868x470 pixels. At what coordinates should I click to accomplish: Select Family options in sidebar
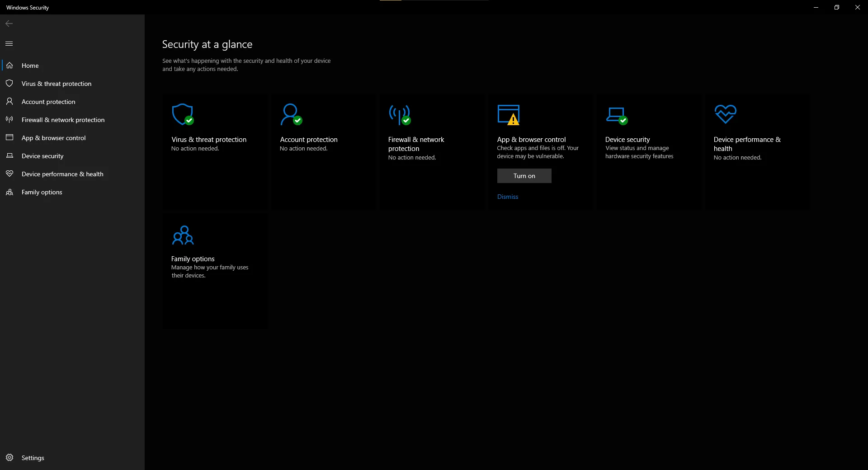72,192
